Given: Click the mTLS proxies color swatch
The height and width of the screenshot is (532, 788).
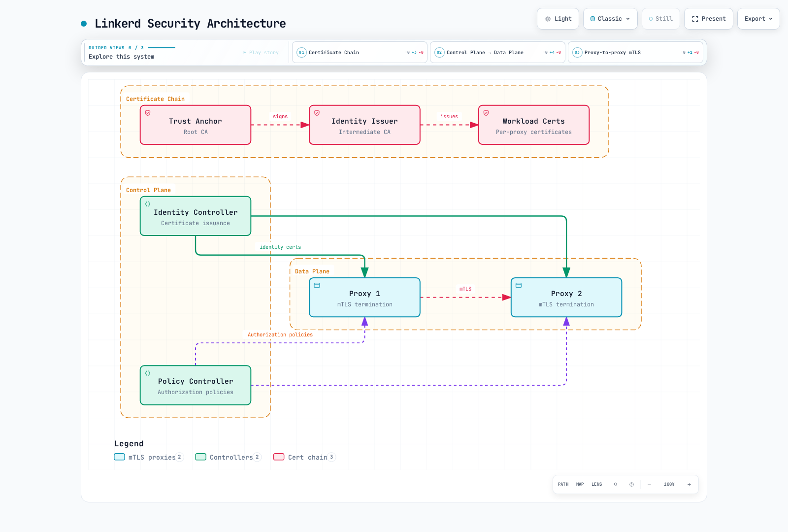Looking at the screenshot, I should tap(119, 457).
